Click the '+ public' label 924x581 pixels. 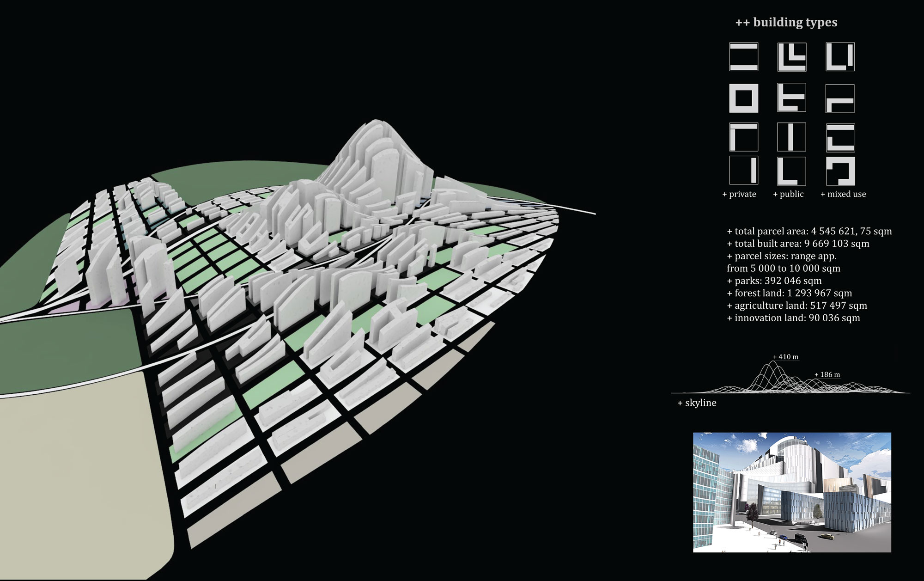coord(789,194)
